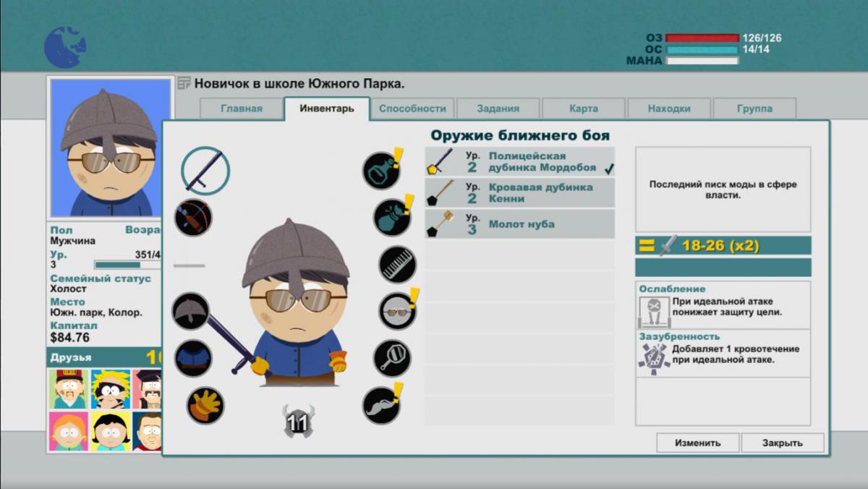The image size is (868, 489).
Task: Click the globe logo icon
Action: coord(65,47)
